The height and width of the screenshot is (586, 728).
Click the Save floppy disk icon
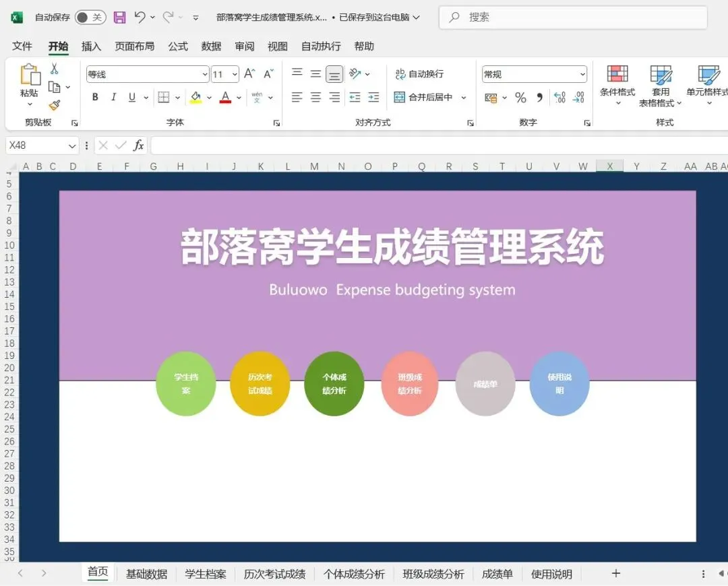coord(120,18)
